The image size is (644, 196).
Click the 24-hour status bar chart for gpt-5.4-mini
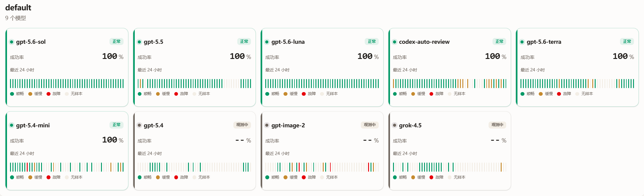pos(67,167)
